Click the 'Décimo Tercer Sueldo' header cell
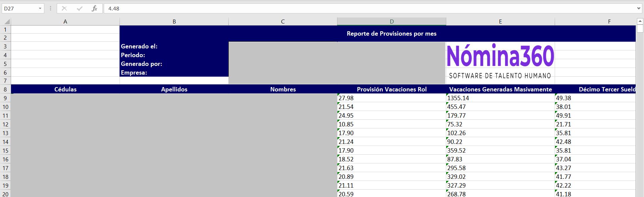Image resolution: width=644 pixels, height=197 pixels. [x=595, y=89]
